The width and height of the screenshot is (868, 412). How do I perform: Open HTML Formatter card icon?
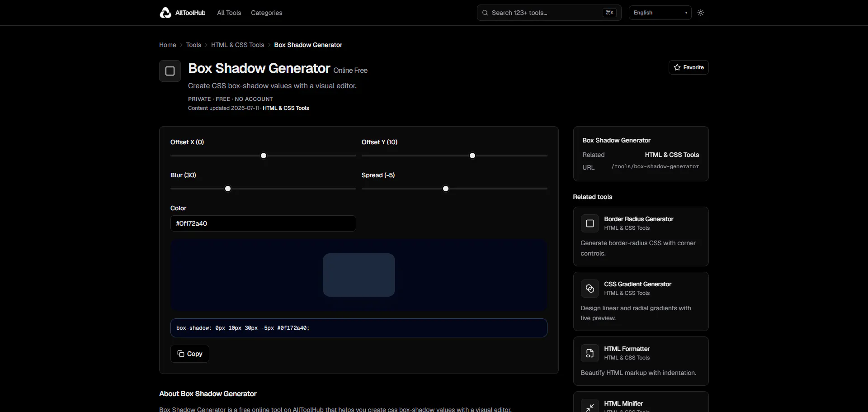[x=590, y=353]
